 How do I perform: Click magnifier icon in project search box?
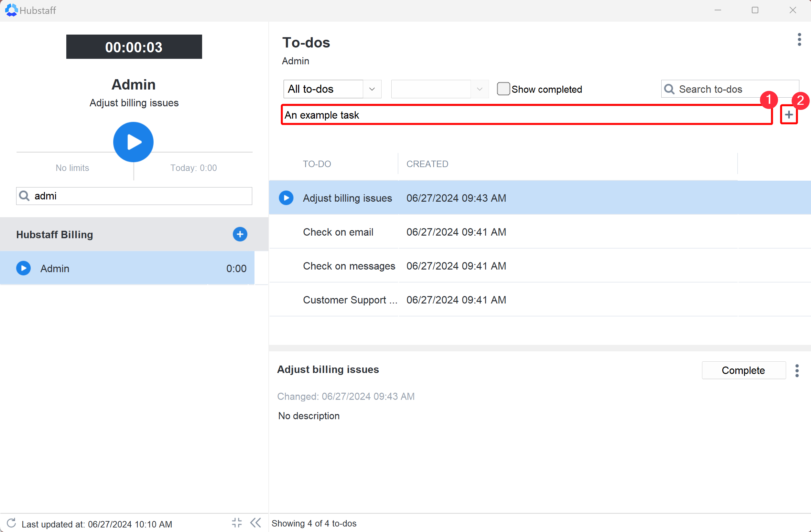tap(24, 196)
